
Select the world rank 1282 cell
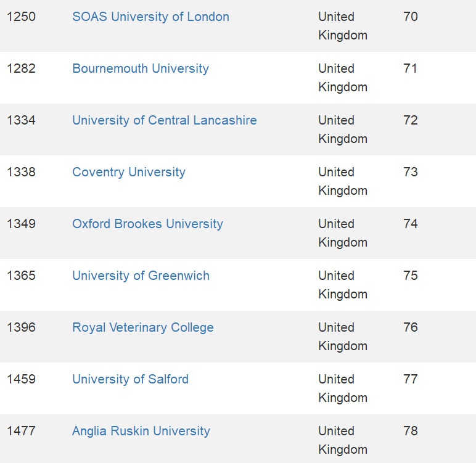[21, 68]
